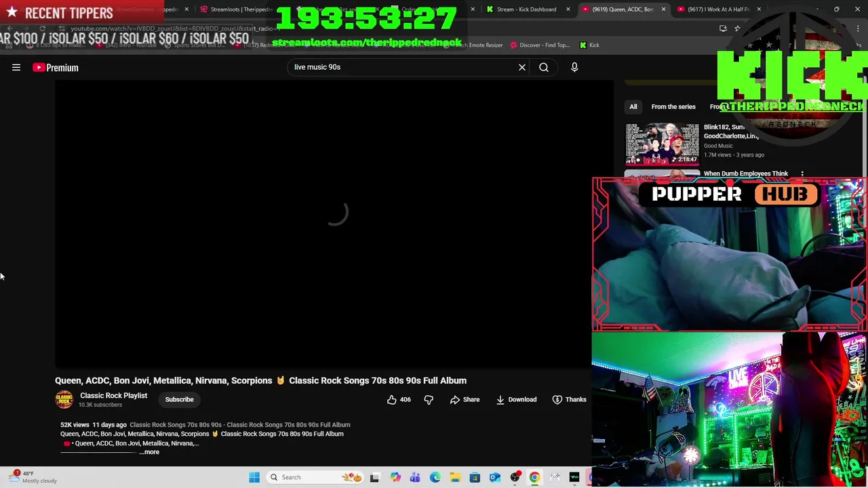Click the install/cast icon in address bar
This screenshot has height=488, width=868.
(723, 28)
